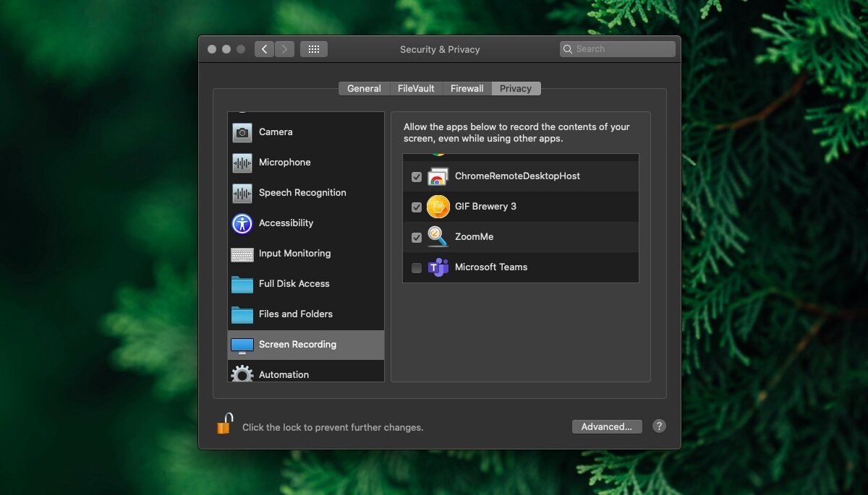Viewport: 868px width, 495px height.
Task: Select the Input Monitoring keyboard icon
Action: click(242, 254)
